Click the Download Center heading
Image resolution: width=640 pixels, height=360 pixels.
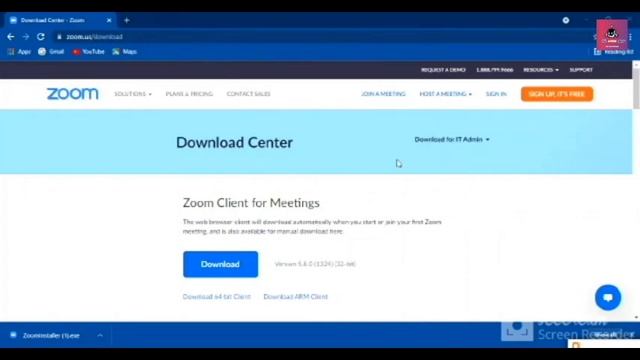pos(234,142)
